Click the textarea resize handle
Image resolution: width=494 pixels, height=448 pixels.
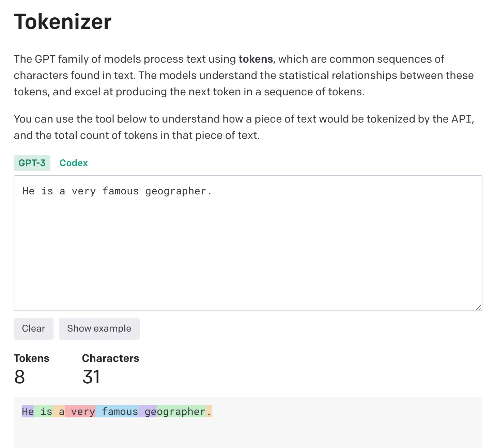[478, 307]
